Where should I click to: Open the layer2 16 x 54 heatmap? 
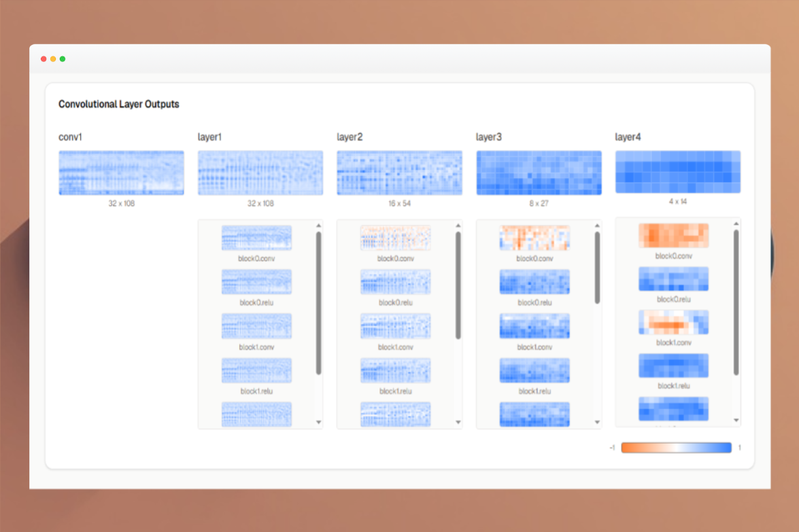click(x=399, y=173)
